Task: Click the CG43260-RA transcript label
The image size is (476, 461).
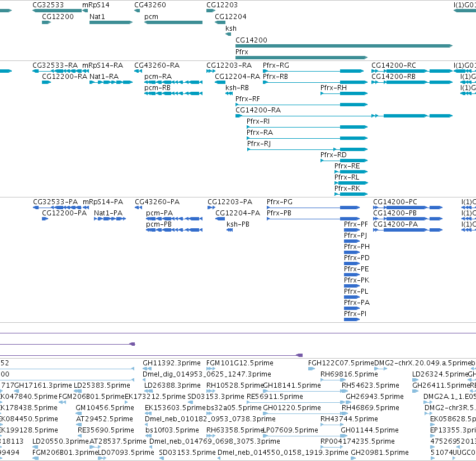Action: [157, 65]
